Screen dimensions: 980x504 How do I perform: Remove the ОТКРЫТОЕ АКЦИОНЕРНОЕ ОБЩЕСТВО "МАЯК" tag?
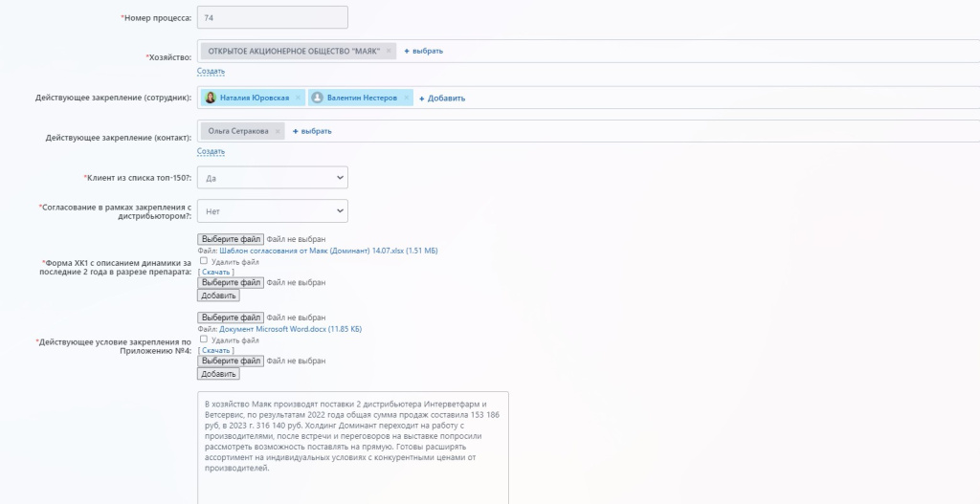(x=389, y=51)
